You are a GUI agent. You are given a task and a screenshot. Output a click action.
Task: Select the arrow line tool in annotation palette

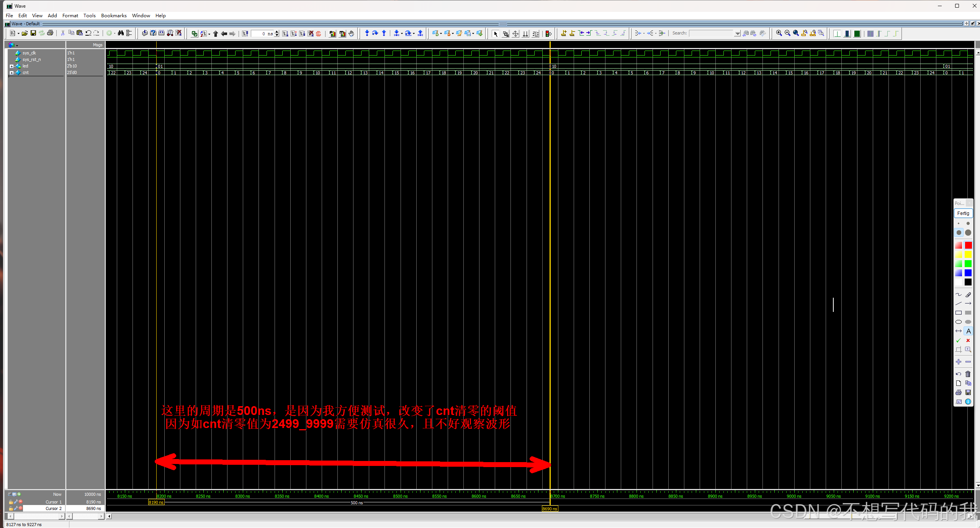coord(968,303)
